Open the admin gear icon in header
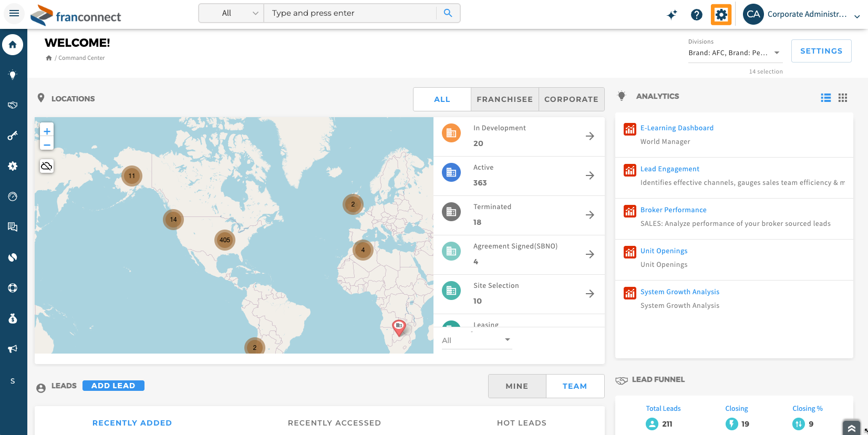Image resolution: width=868 pixels, height=435 pixels. (x=721, y=15)
